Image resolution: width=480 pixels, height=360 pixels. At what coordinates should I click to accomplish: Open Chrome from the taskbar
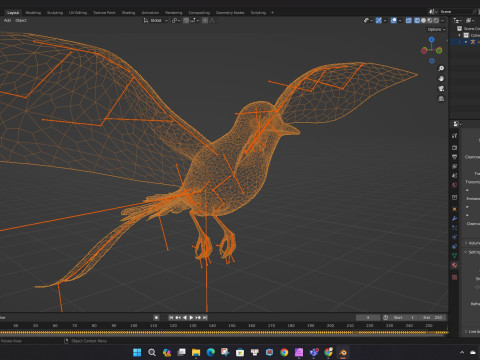point(284,352)
